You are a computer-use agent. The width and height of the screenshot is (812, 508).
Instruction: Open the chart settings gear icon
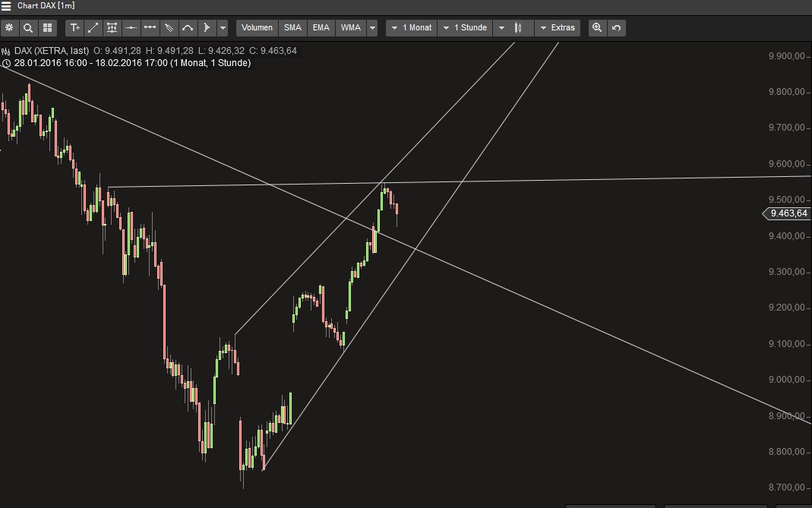pos(9,27)
